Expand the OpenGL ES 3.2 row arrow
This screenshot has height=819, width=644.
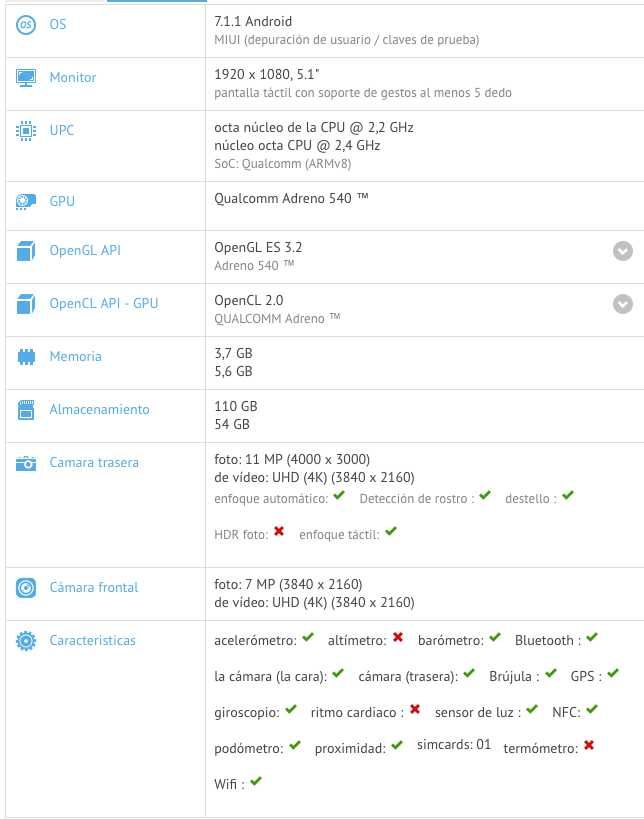pyautogui.click(x=623, y=251)
